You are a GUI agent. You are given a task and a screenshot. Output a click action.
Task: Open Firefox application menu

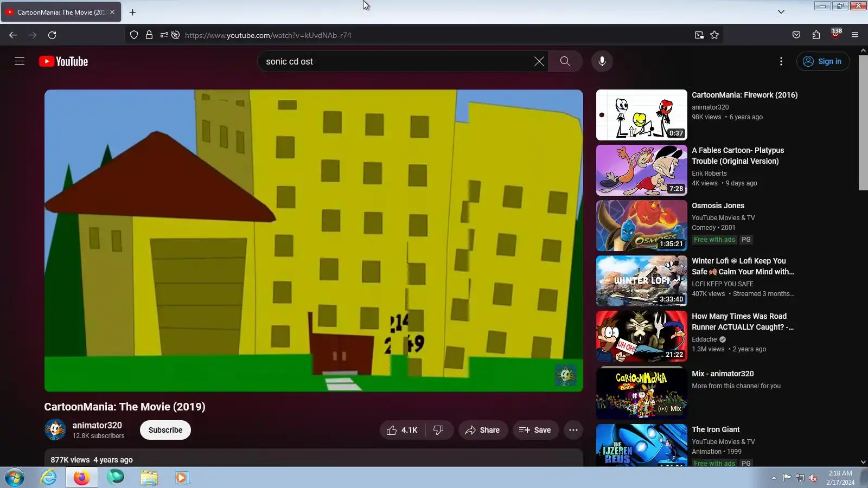click(855, 35)
